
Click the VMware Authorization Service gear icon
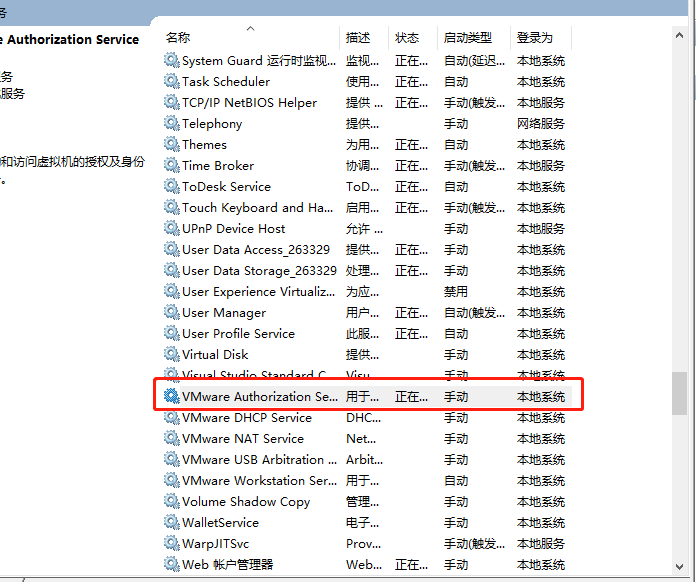[171, 396]
